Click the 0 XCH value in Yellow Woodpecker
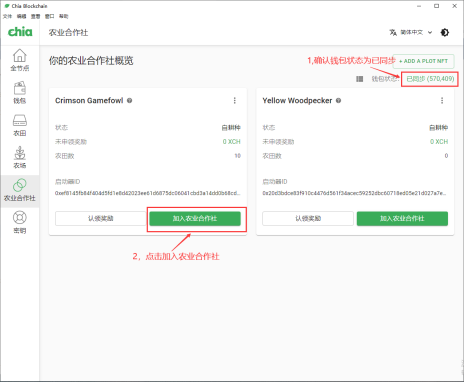This screenshot has height=383, width=464. [439, 142]
